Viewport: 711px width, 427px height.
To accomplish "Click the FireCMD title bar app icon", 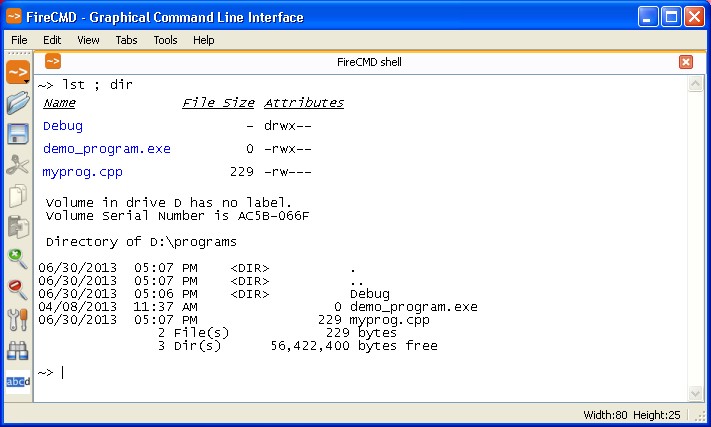I will point(14,16).
